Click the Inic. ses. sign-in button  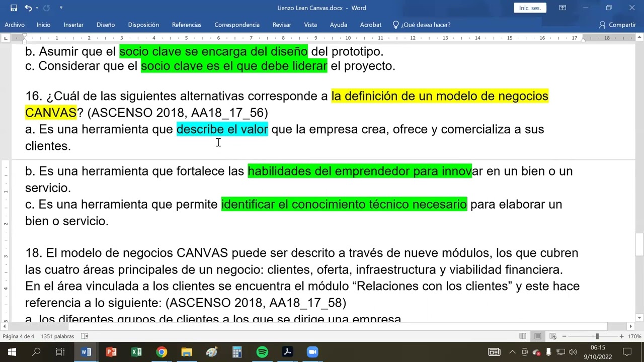tap(530, 8)
